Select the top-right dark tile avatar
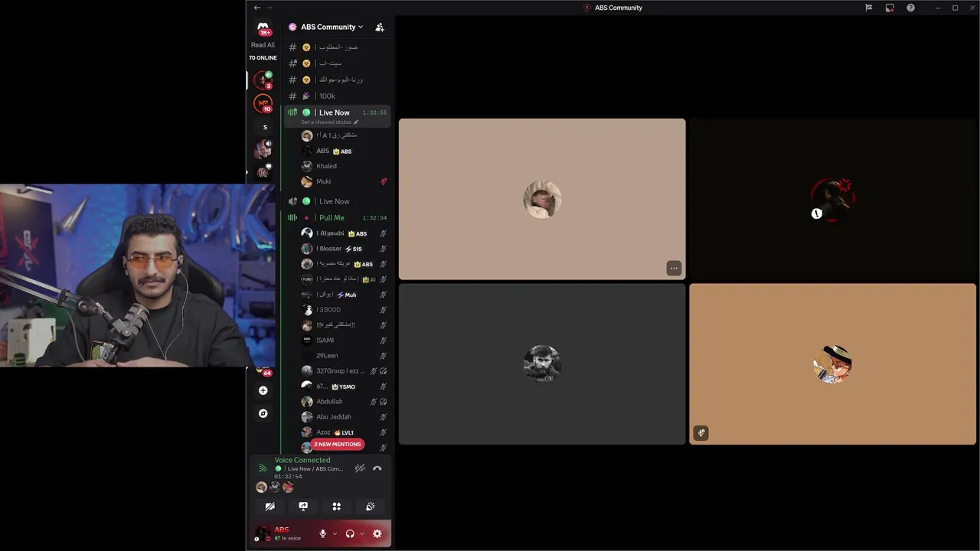The height and width of the screenshot is (551, 980). tap(833, 199)
